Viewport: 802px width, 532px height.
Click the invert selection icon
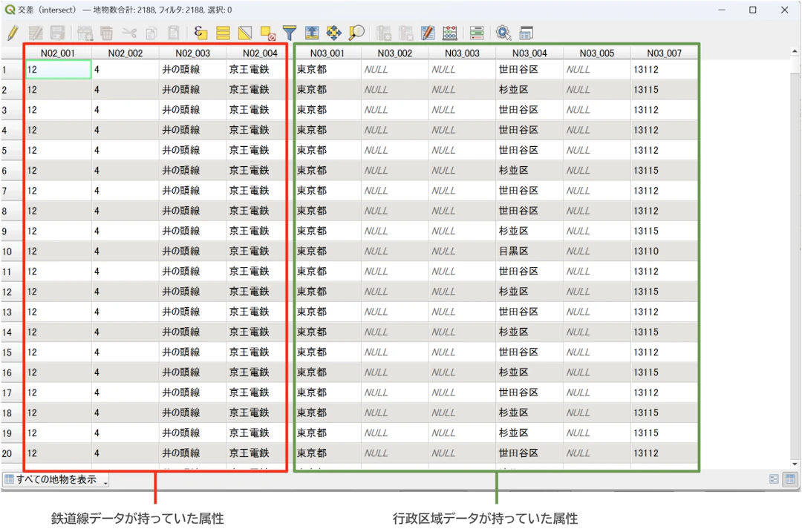(245, 33)
